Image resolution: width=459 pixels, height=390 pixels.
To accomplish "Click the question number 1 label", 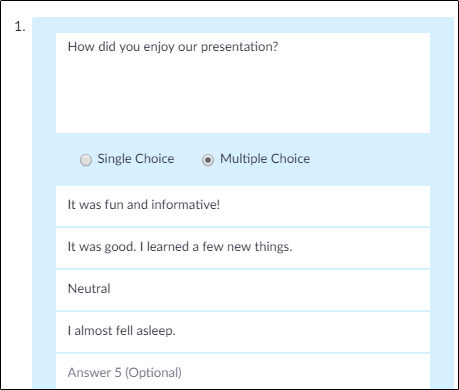I will pyautogui.click(x=20, y=27).
